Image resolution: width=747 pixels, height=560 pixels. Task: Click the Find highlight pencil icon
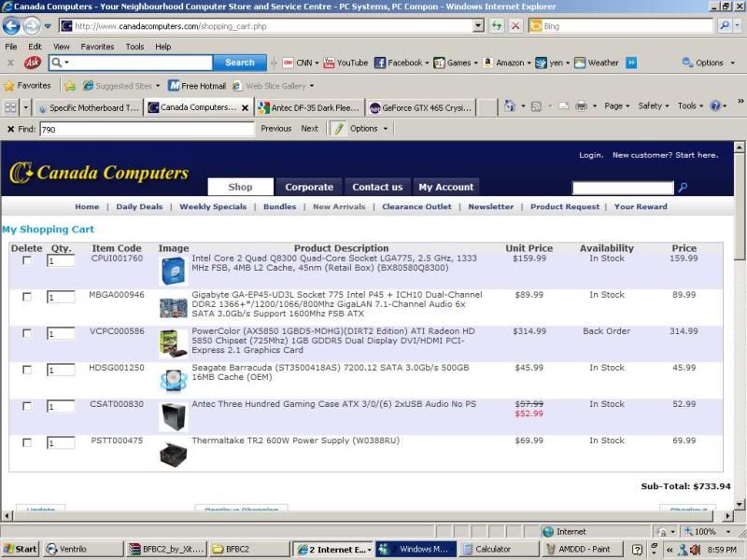(338, 129)
